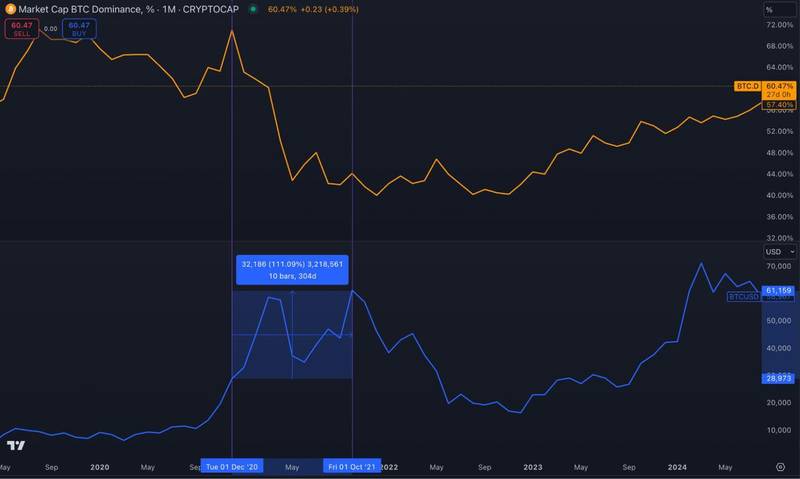Image resolution: width=800 pixels, height=479 pixels.
Task: Click the 70,000 price axis label
Action: tap(779, 266)
